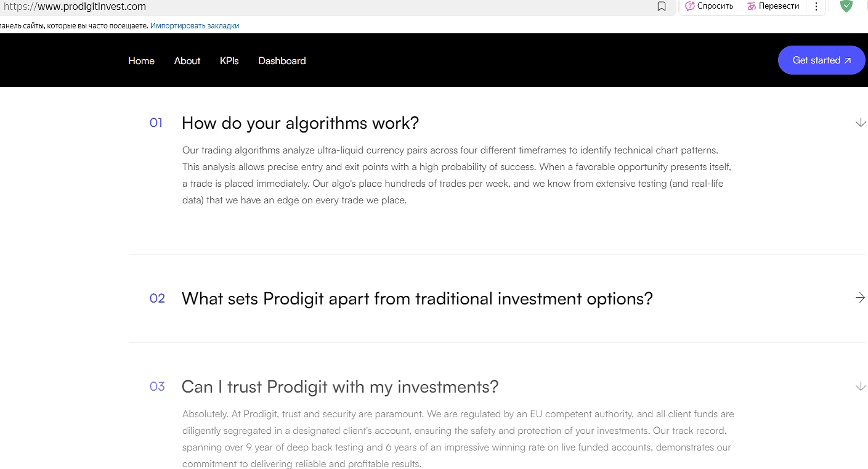Click the 'How do your algorithms work?' heading

pos(300,123)
